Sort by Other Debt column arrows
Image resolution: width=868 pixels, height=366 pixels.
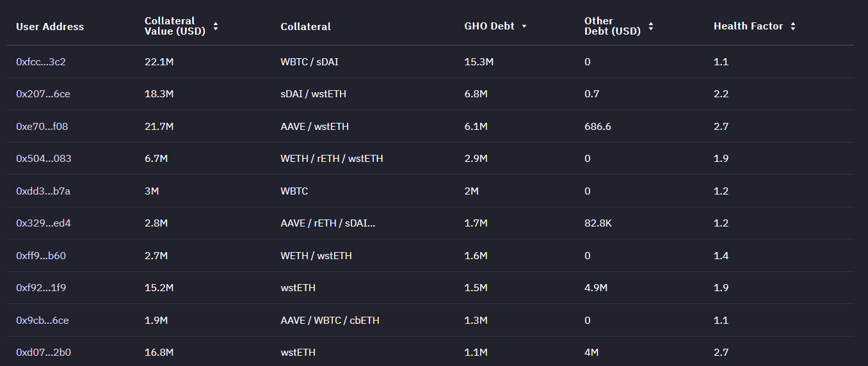pos(651,26)
